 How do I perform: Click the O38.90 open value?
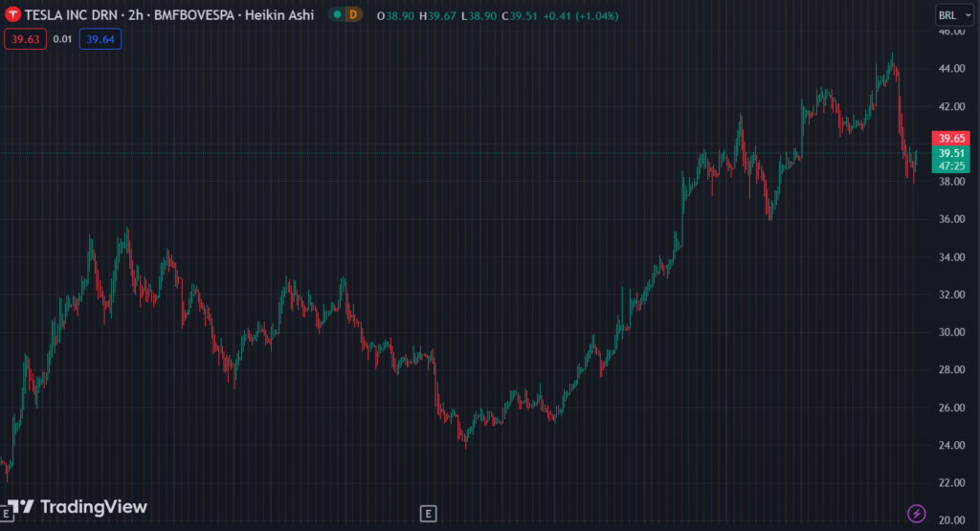(x=395, y=16)
